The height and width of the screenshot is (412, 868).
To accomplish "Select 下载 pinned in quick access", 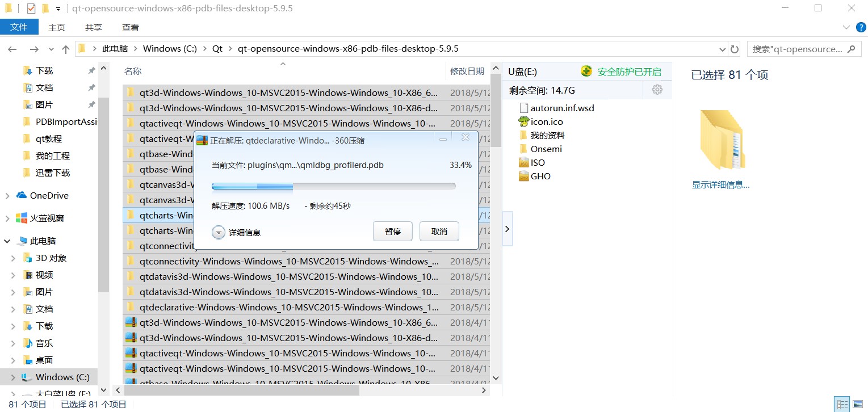I will coord(44,70).
